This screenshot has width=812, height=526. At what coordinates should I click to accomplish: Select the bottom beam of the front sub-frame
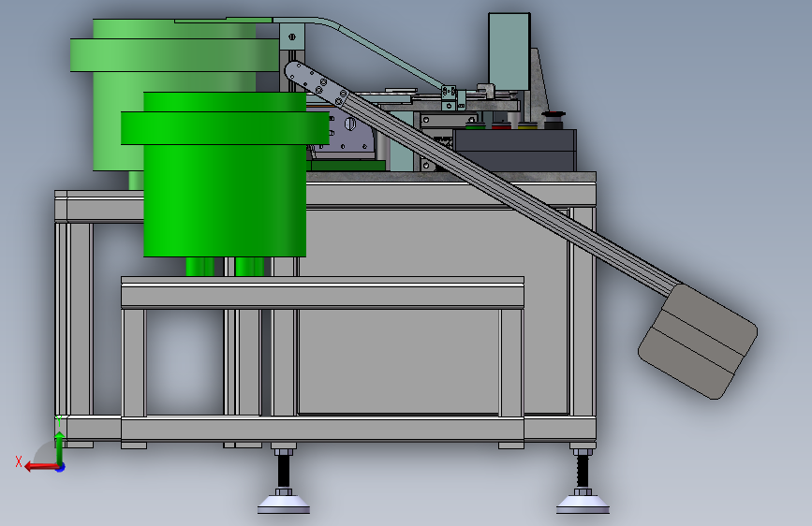[x=322, y=430]
